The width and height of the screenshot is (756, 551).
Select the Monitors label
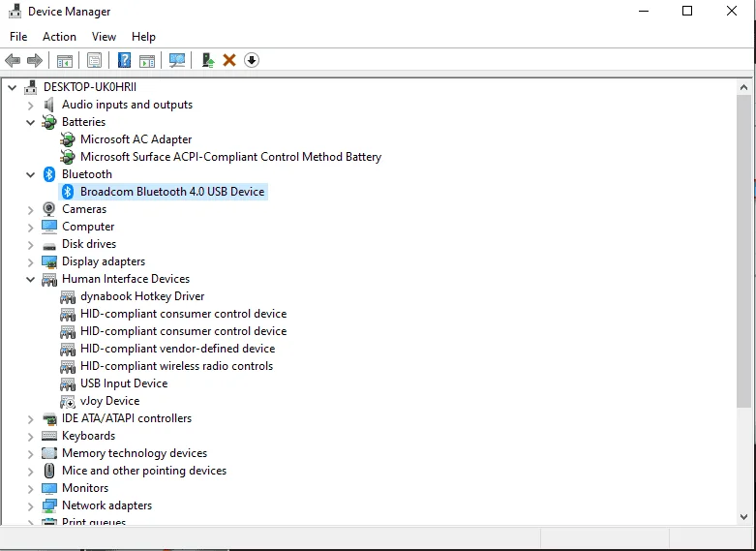coord(85,488)
